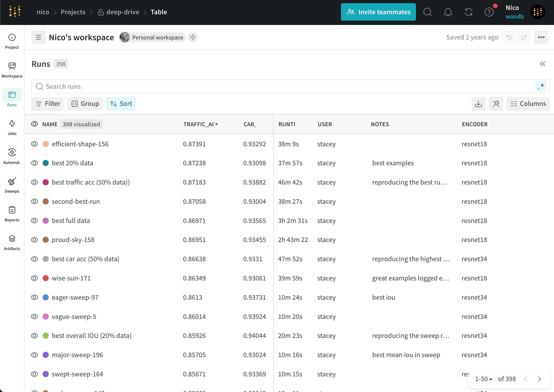This screenshot has width=554, height=392.
Task: Switch to the Reports sidebar tab
Action: (12, 214)
